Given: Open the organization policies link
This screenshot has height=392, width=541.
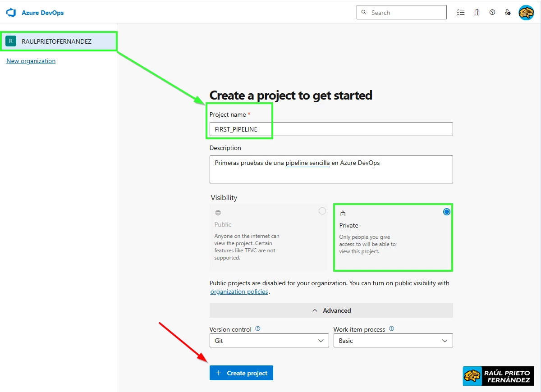Looking at the screenshot, I should 239,292.
